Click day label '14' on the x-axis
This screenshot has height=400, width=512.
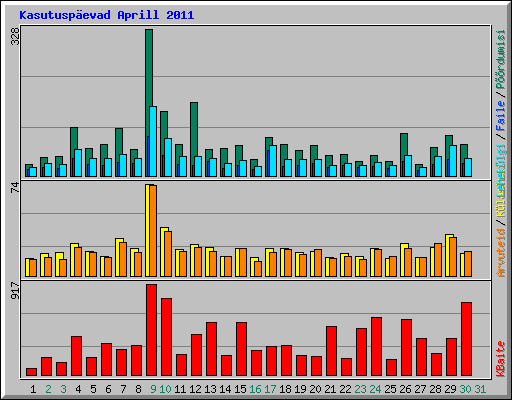[x=225, y=389]
